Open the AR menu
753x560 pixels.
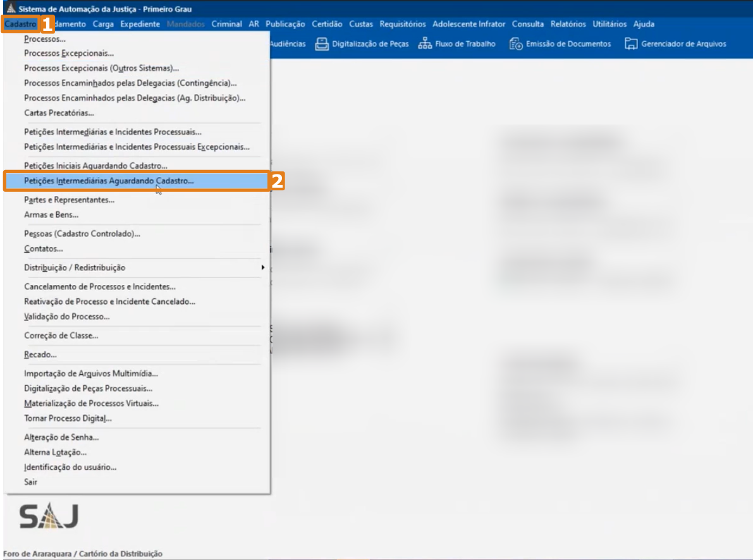tap(254, 24)
